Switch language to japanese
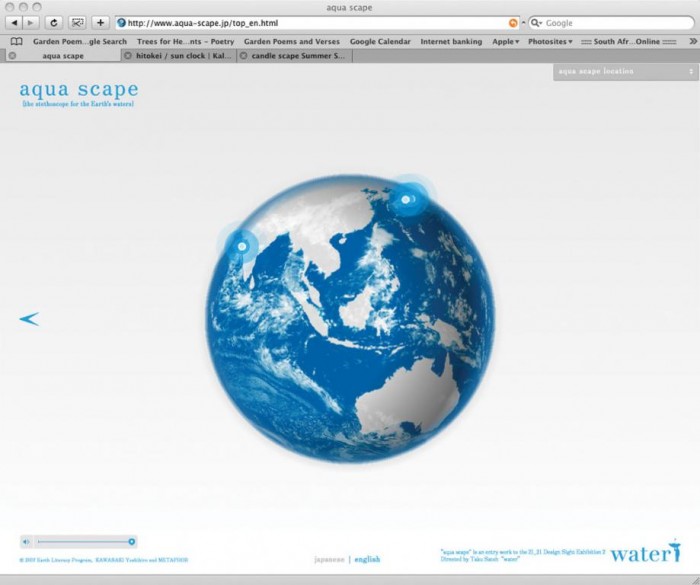Image resolution: width=700 pixels, height=585 pixels. [329, 559]
